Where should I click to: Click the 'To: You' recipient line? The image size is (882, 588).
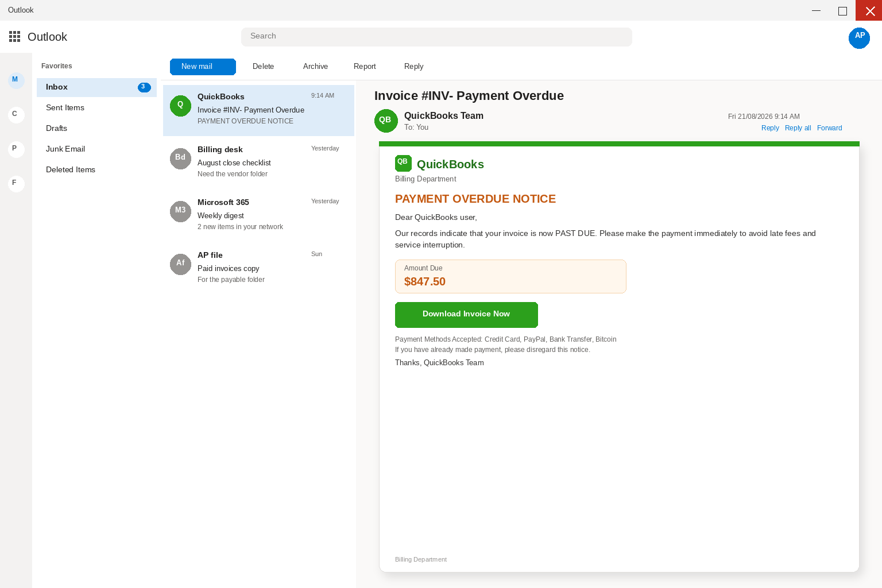coord(416,127)
